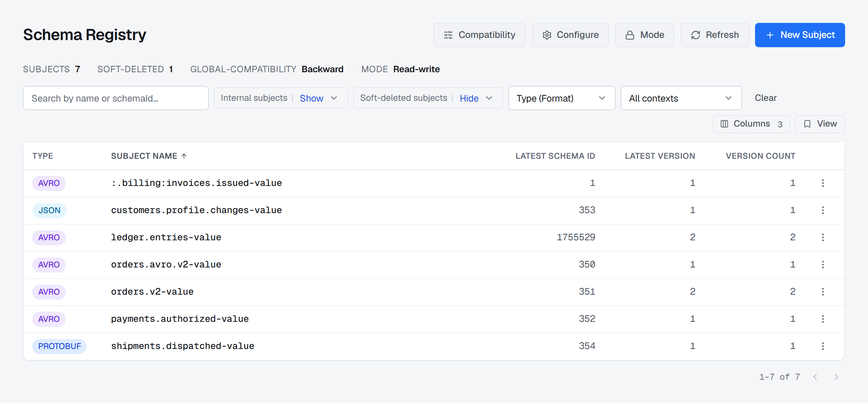Open row menu for orders.avro.v2-value

click(x=823, y=265)
